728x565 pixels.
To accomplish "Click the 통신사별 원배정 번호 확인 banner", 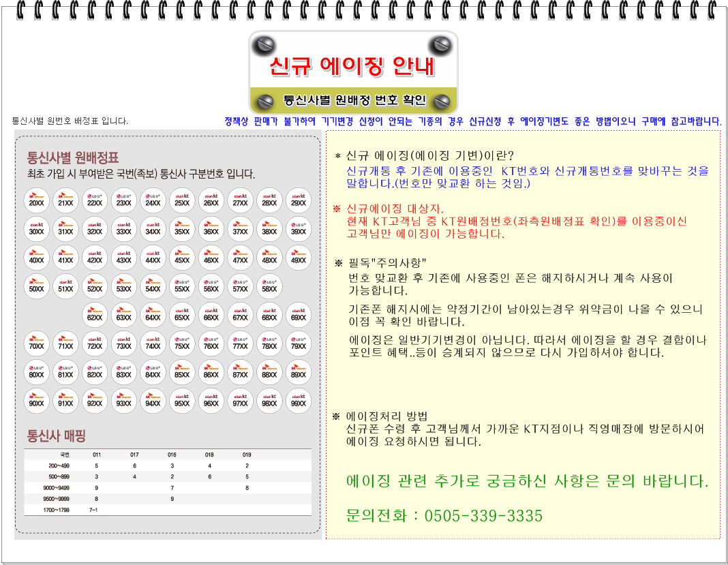I will (354, 100).
